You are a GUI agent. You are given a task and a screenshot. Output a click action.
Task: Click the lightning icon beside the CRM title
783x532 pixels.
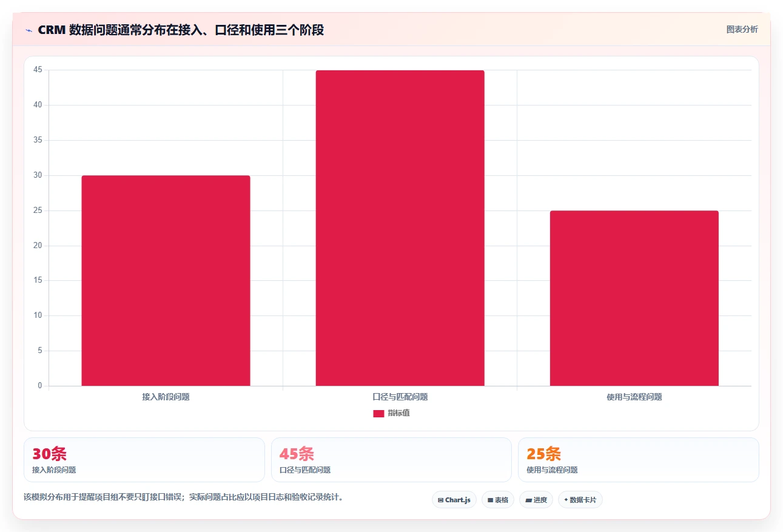[x=29, y=30]
